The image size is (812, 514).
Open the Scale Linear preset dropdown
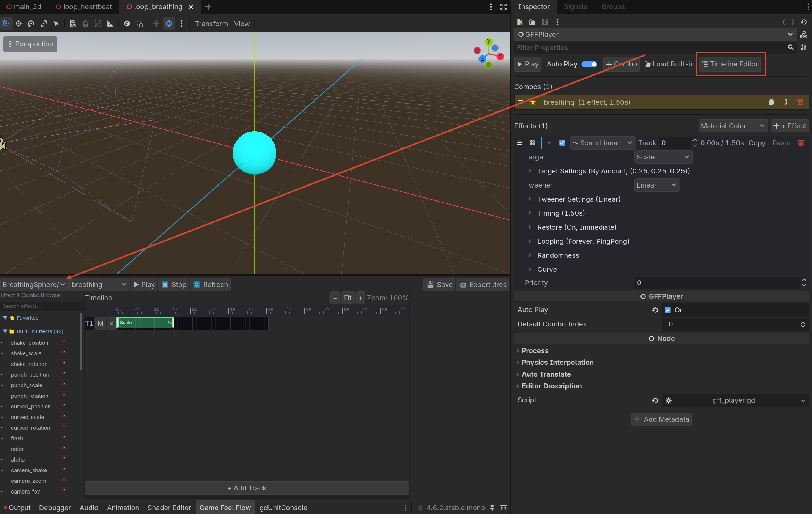[603, 143]
